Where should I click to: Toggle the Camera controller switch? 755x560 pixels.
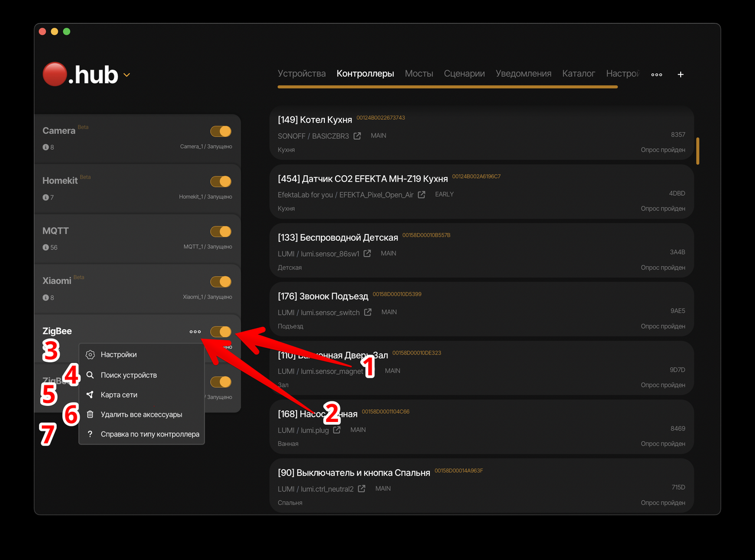click(221, 132)
